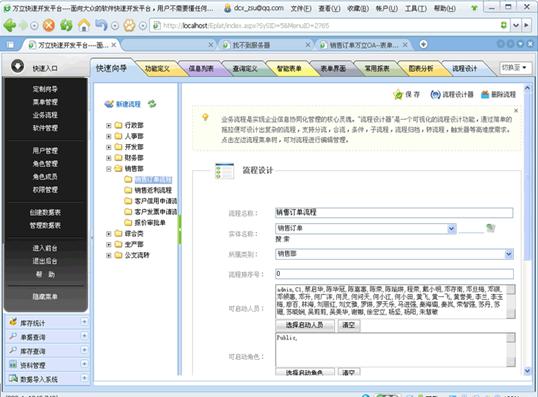Switch to the 流程设计 tab
The width and height of the screenshot is (538, 397).
point(465,68)
